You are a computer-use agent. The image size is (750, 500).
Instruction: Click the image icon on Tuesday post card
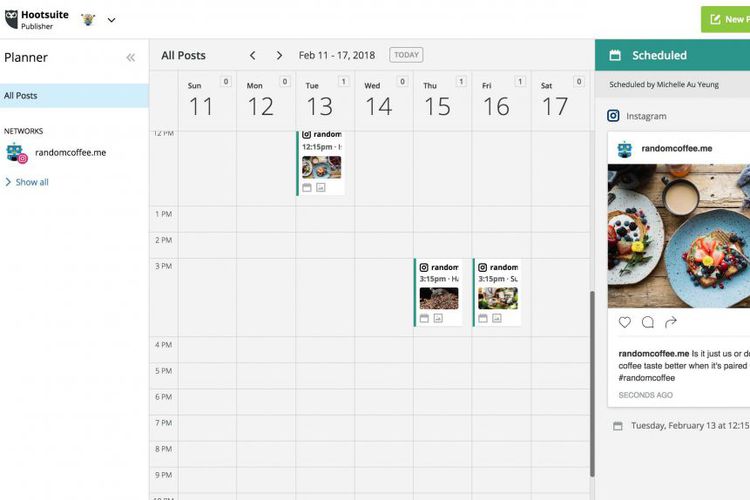320,188
